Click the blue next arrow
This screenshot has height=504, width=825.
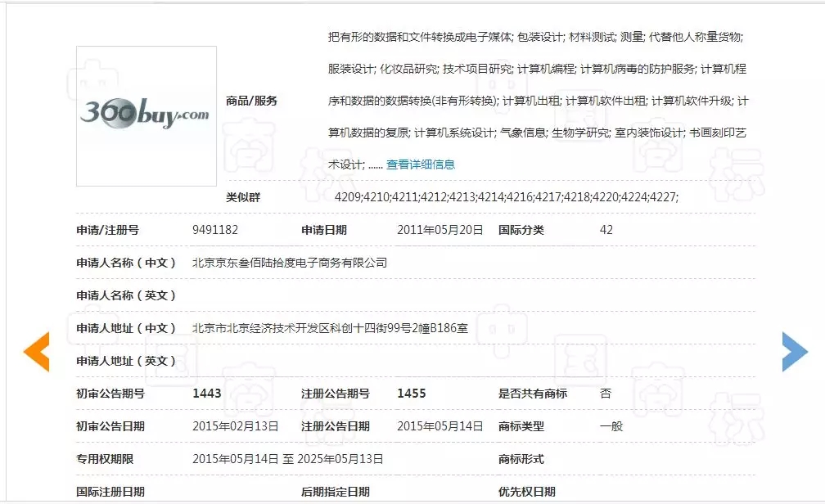794,352
